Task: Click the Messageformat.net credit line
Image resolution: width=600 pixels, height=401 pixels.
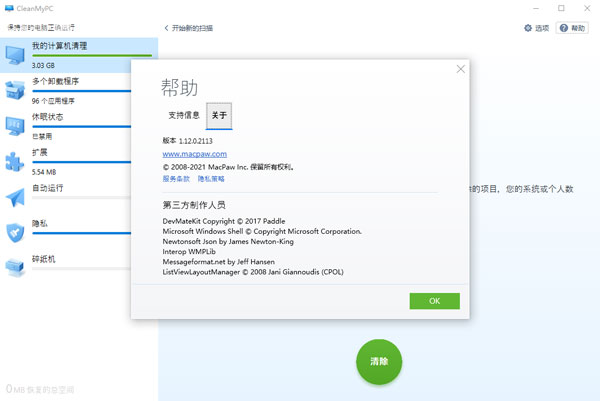Action: point(218,262)
